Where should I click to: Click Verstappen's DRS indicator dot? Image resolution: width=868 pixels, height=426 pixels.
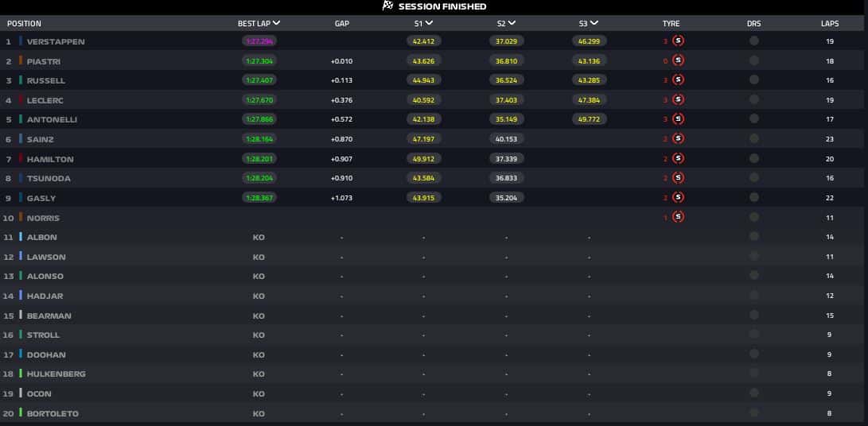point(754,41)
